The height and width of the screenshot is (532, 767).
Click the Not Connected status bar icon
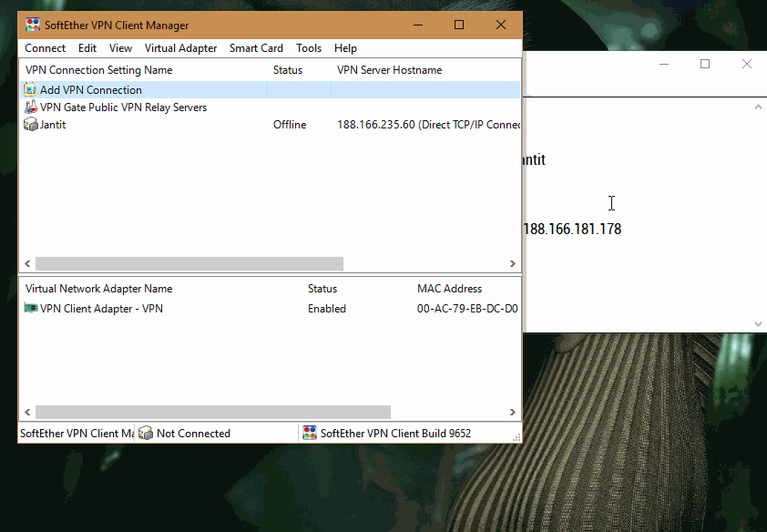pos(145,433)
